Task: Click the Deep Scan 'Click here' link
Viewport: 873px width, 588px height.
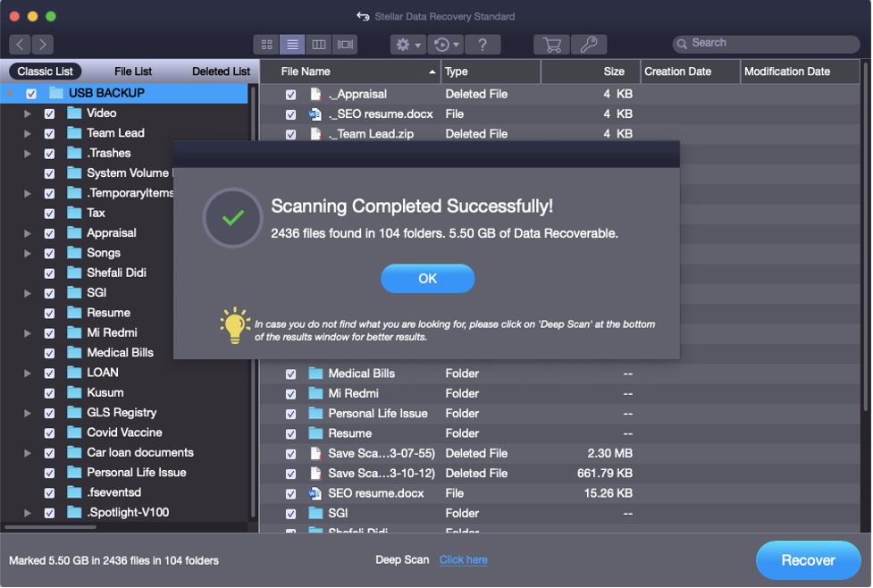Action: point(463,559)
